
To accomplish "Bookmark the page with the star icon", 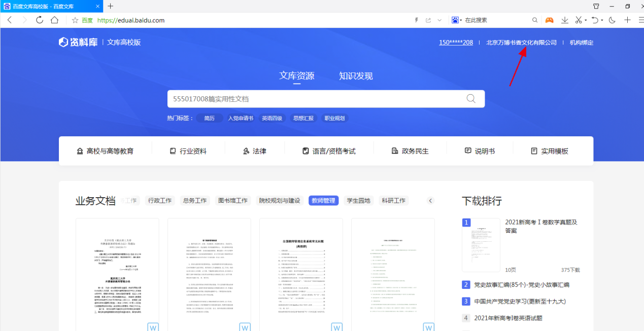I will coord(75,20).
